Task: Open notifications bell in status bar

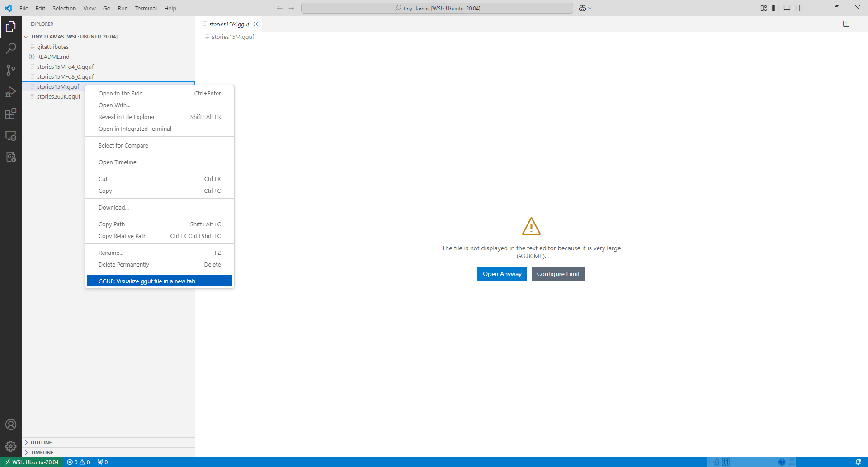Action: 858,462
